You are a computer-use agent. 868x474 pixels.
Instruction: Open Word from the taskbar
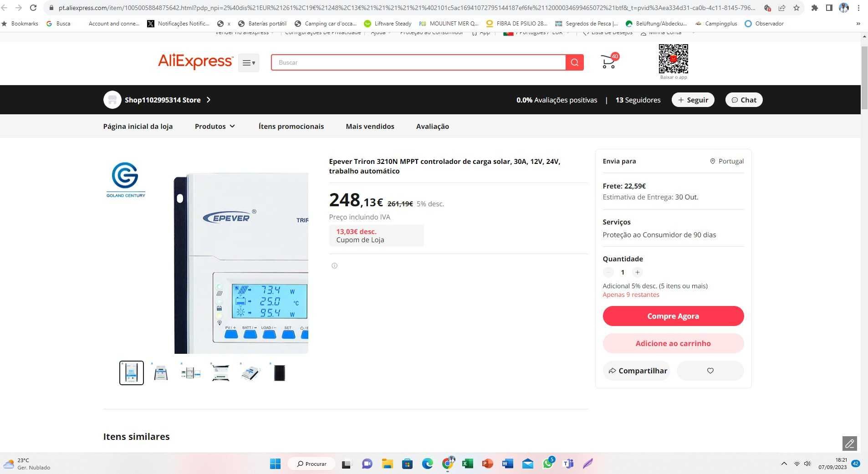tap(507, 464)
